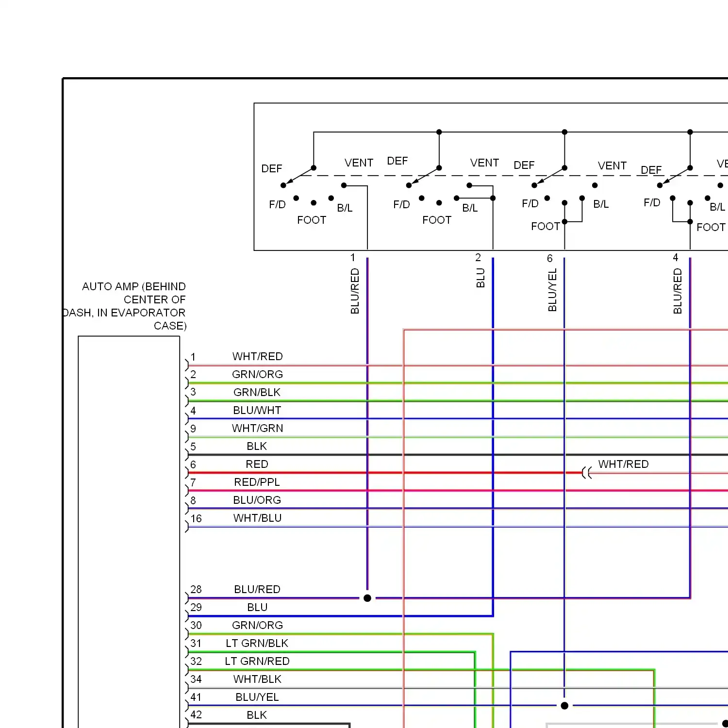This screenshot has width=728, height=728.
Task: Click Auto Amp pin number 7
Action: point(193,483)
